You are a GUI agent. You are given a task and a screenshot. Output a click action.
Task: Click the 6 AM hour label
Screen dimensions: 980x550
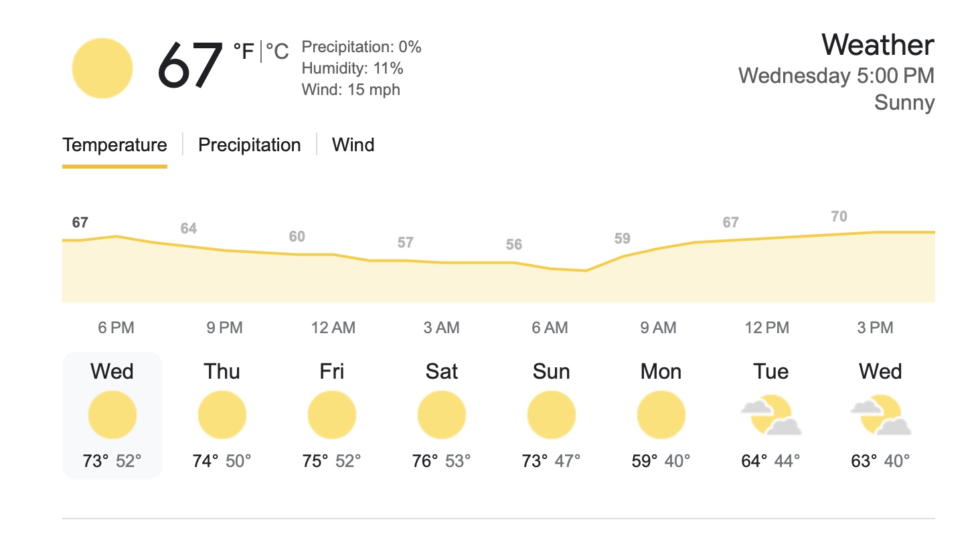pyautogui.click(x=550, y=328)
